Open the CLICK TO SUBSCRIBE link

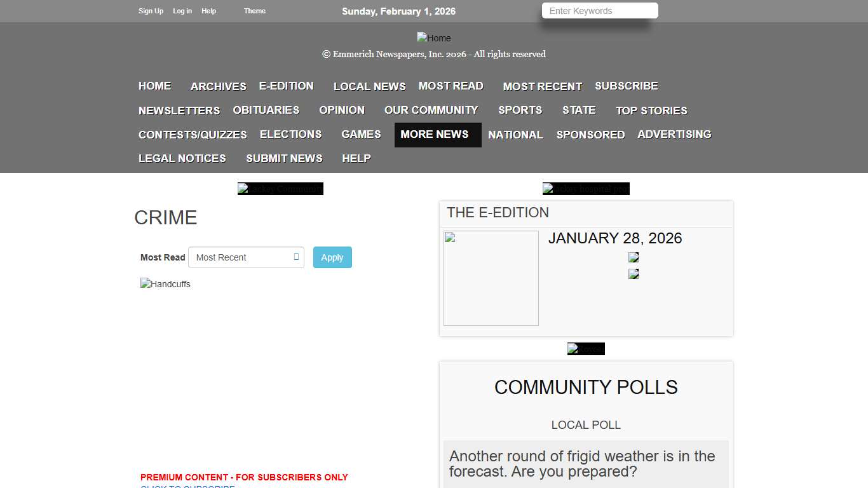coord(187,487)
